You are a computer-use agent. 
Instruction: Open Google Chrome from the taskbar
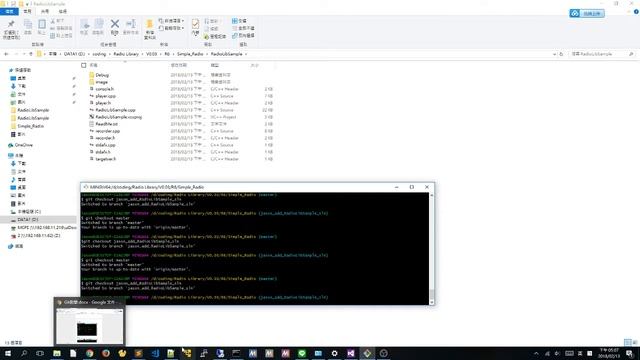89,353
